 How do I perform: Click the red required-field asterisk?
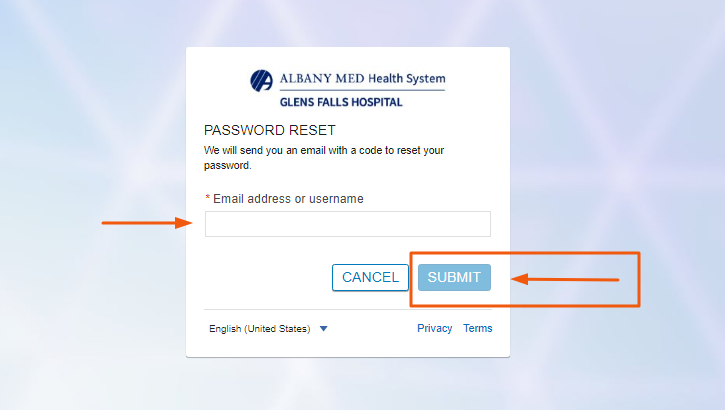point(208,198)
